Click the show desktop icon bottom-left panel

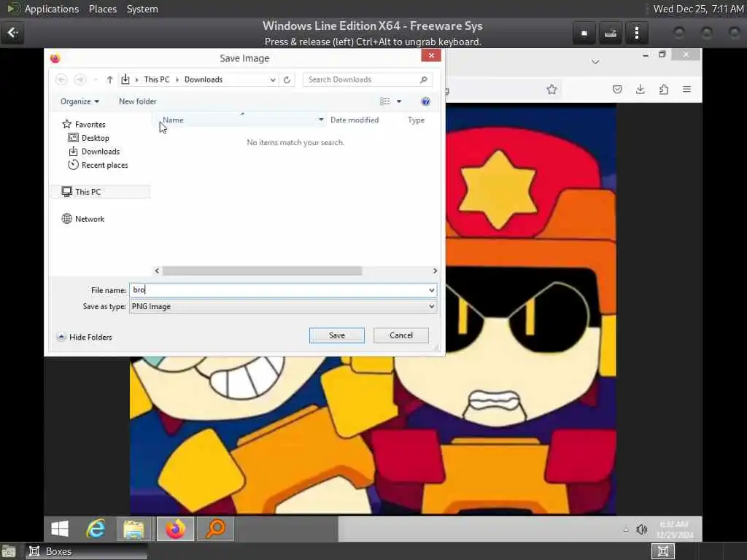pos(9,551)
